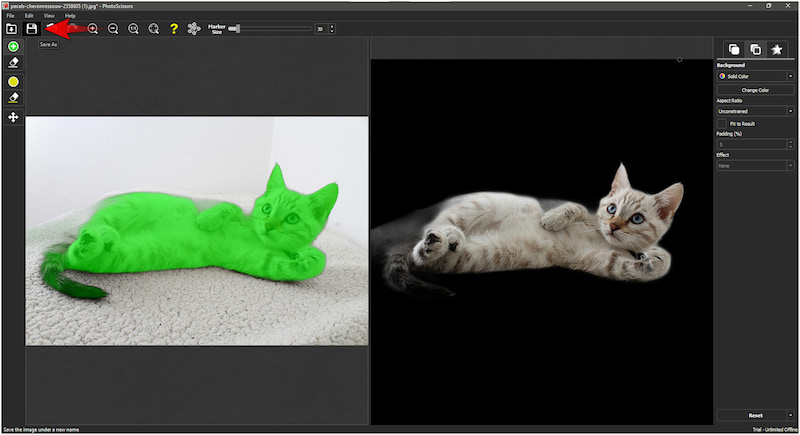
Task: Enable the Fit to Result checkbox
Action: click(x=722, y=123)
